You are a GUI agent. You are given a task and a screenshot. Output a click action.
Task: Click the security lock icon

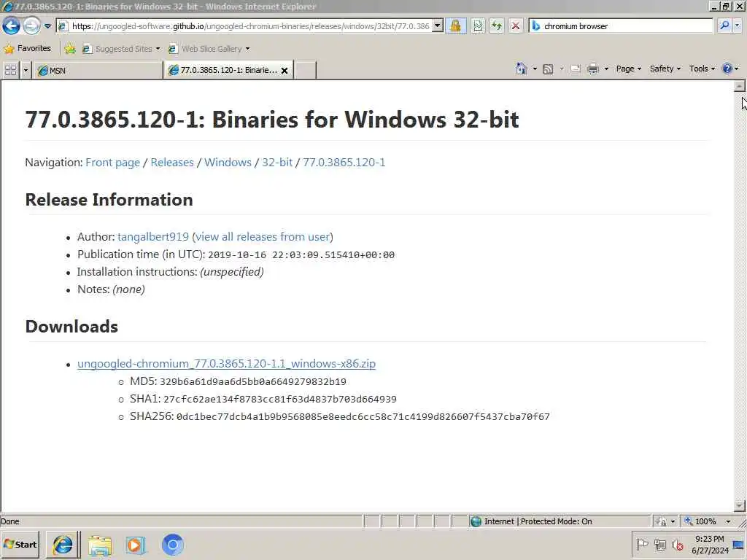tap(455, 26)
